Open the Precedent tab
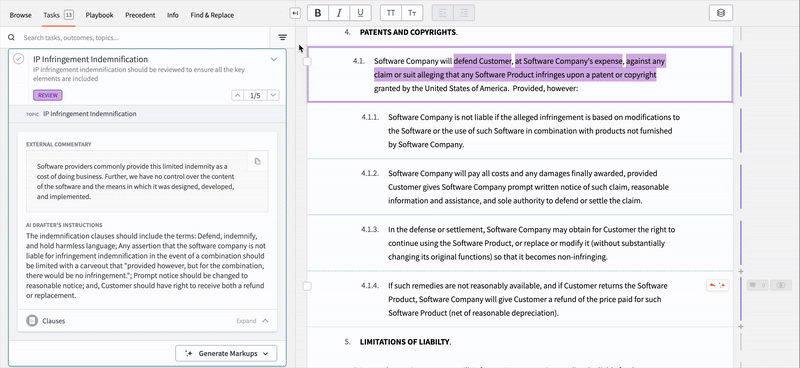Viewport: 800px width, 368px height. click(x=140, y=15)
